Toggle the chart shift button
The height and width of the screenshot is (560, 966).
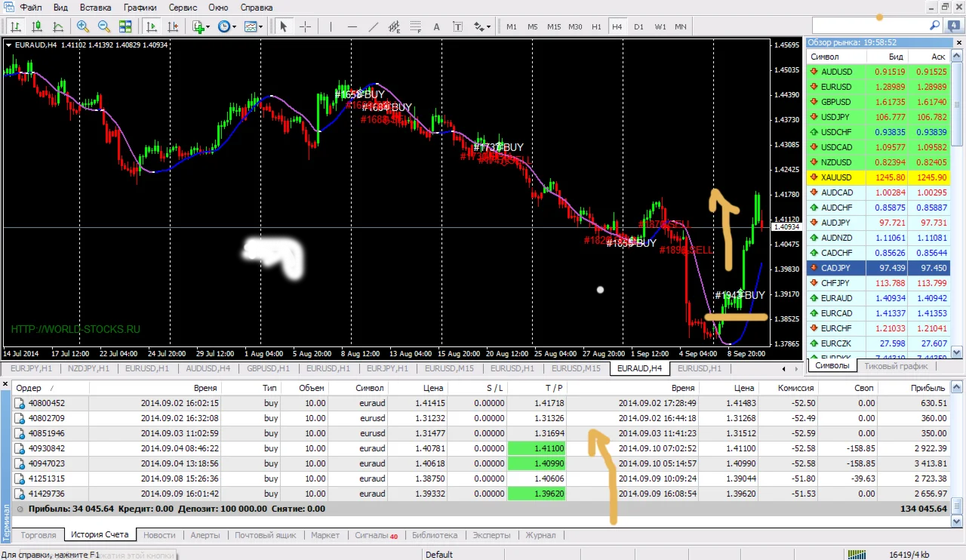pyautogui.click(x=173, y=26)
